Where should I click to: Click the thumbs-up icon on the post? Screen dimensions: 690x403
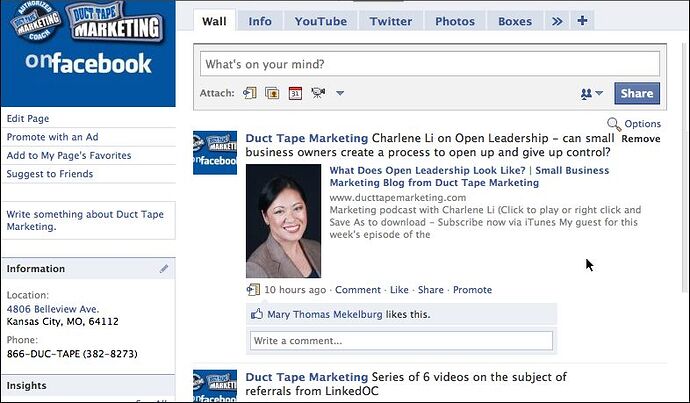pyautogui.click(x=257, y=314)
